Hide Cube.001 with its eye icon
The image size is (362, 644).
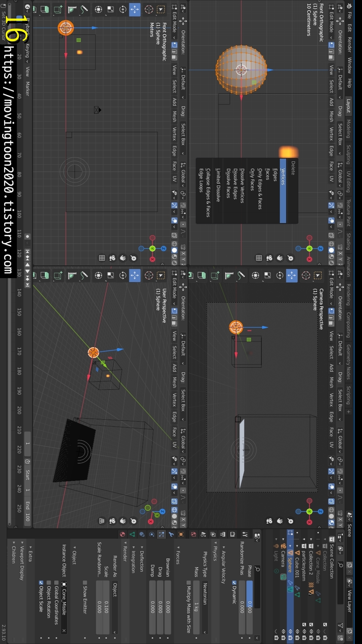[297, 632]
